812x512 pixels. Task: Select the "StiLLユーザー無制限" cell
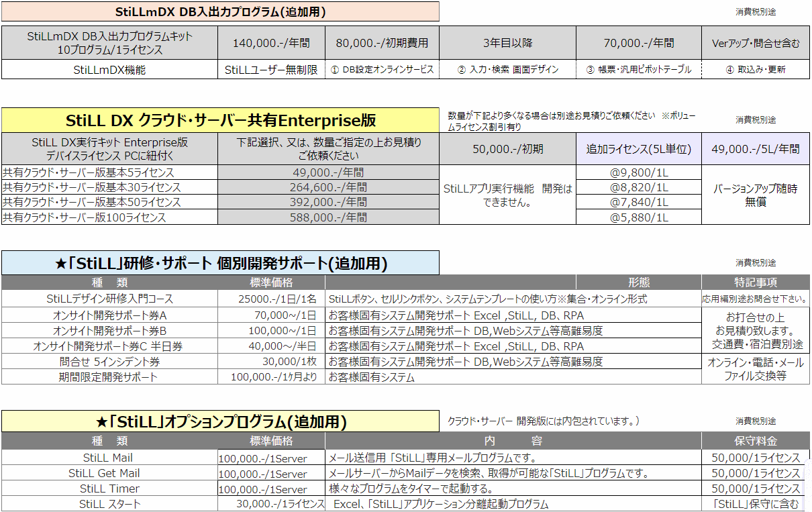coord(271,69)
